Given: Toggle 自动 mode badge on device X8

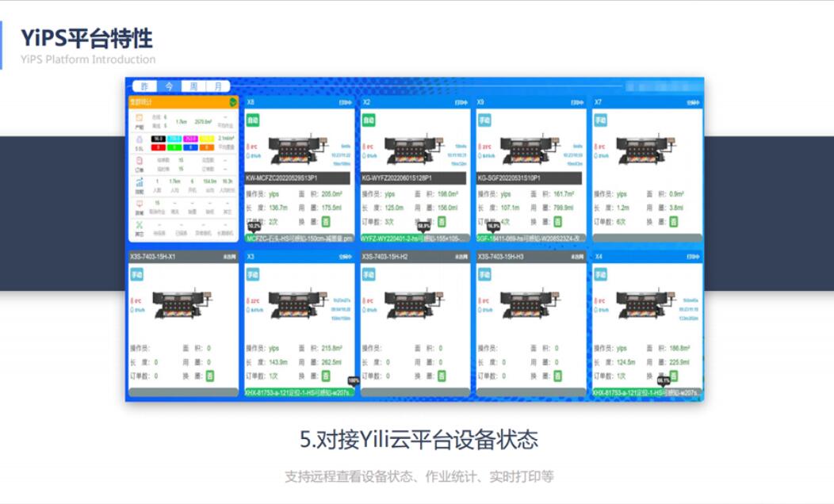Looking at the screenshot, I should pyautogui.click(x=252, y=120).
